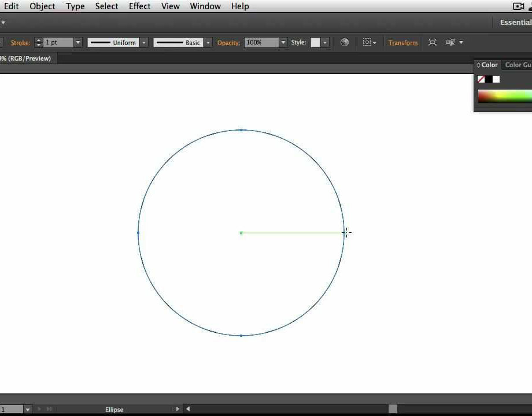The image size is (532, 416).
Task: Switch to the Color Guide tab
Action: coord(518,65)
